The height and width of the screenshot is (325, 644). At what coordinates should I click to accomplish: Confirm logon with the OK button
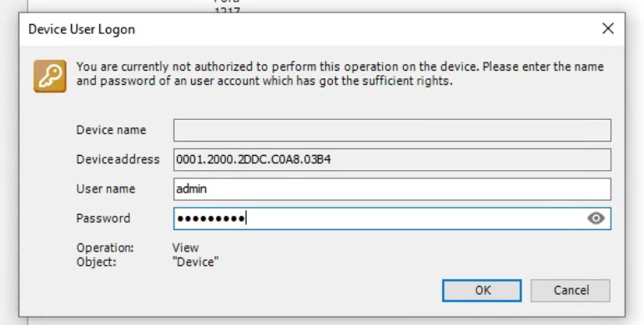click(482, 291)
